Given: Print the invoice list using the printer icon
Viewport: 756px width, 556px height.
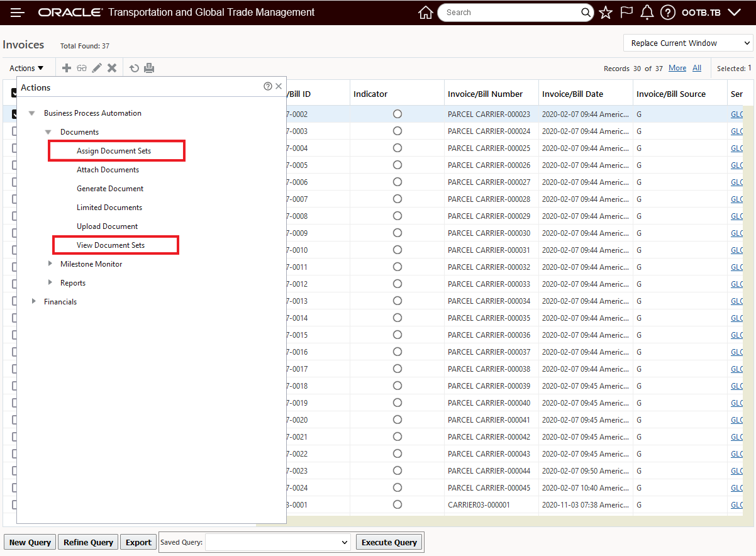Looking at the screenshot, I should click(149, 67).
